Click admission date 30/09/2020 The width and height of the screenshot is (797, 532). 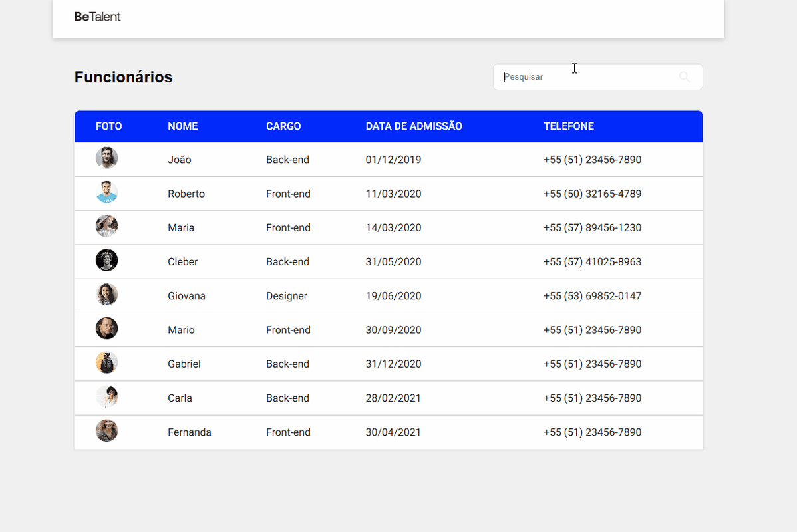[393, 330]
